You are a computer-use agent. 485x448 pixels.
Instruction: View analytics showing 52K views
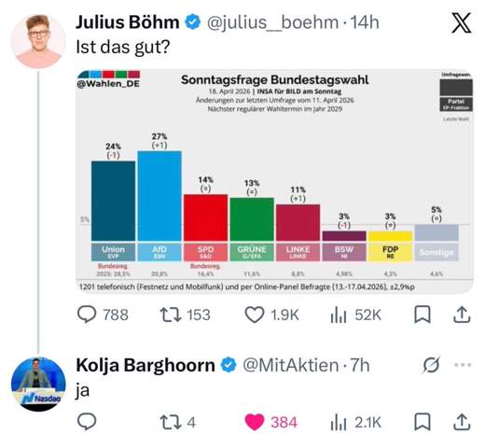355,315
